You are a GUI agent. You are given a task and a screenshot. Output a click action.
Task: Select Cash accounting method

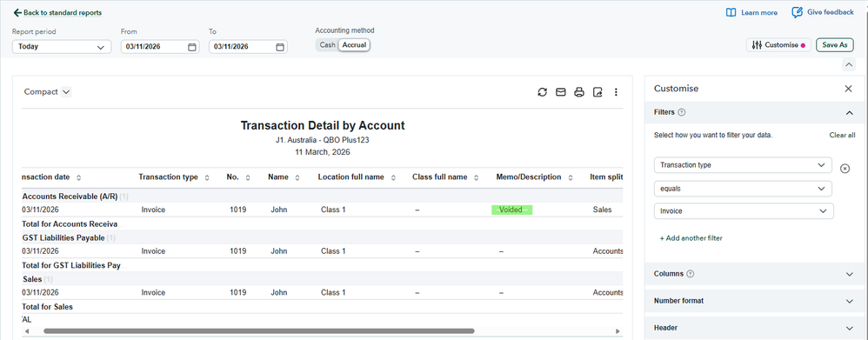(327, 45)
